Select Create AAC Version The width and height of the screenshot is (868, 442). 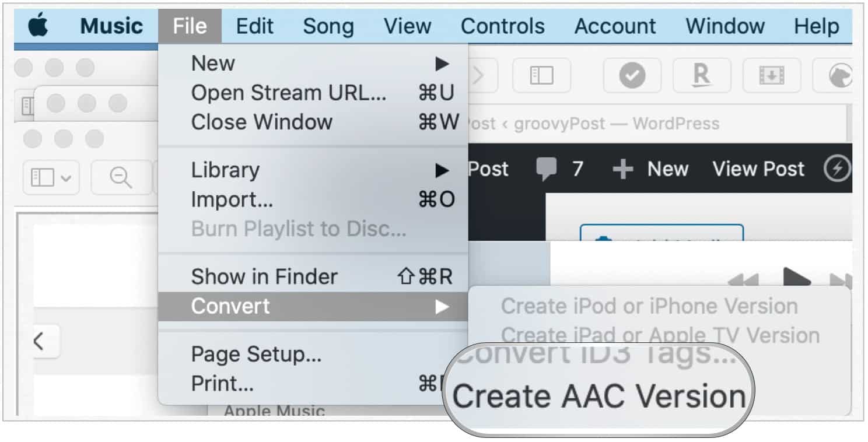point(599,397)
